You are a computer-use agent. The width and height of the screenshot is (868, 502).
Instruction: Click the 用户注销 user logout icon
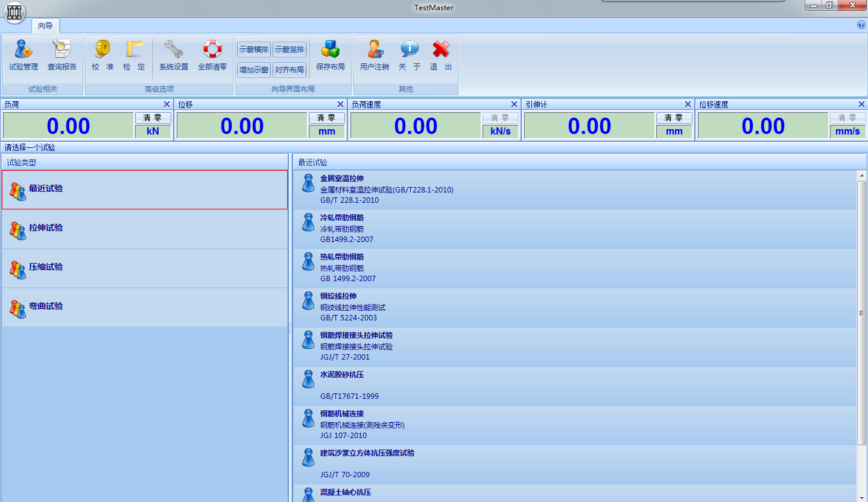coord(375,55)
